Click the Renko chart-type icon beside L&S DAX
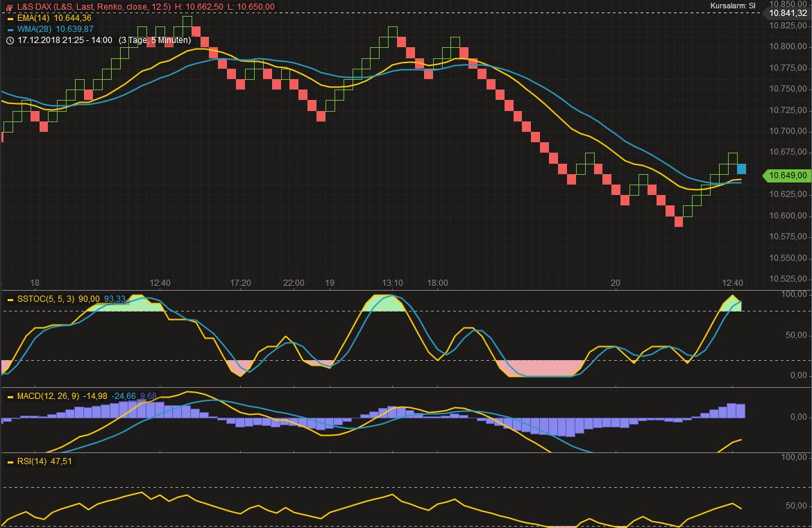 [x=9, y=7]
